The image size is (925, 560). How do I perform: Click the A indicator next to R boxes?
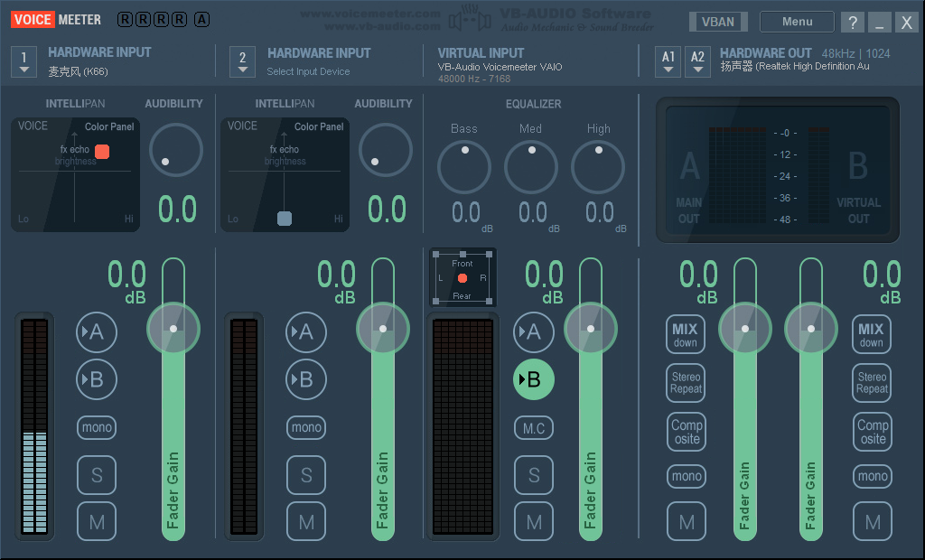[201, 20]
